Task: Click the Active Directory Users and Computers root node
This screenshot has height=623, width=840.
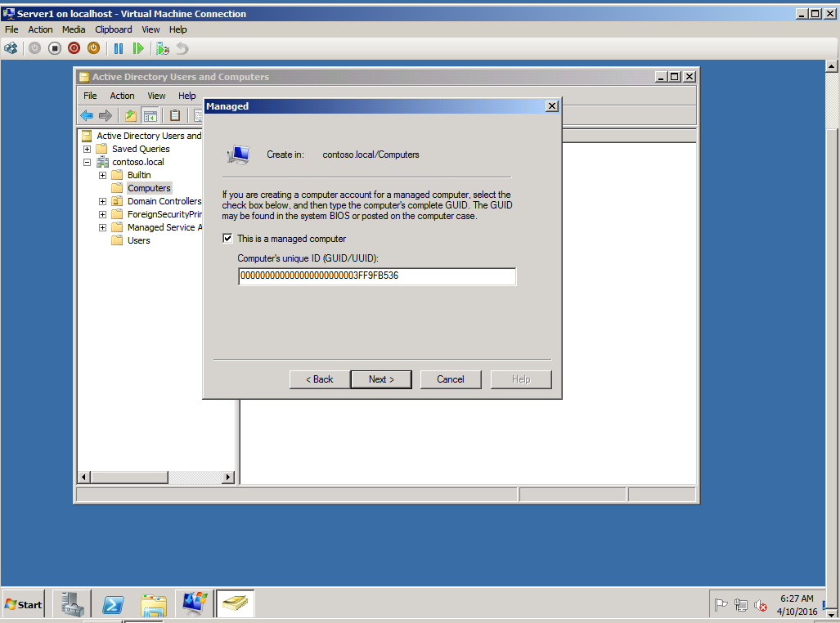Action: click(x=149, y=136)
